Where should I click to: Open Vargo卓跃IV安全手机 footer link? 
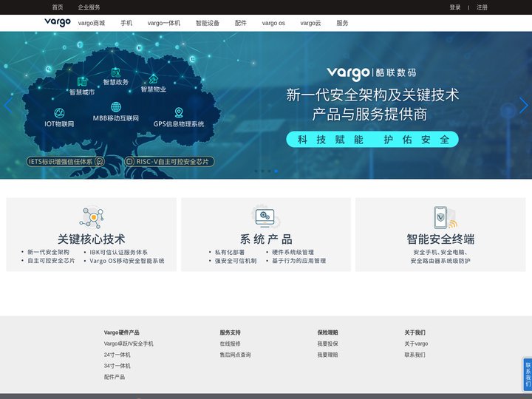[129, 344]
